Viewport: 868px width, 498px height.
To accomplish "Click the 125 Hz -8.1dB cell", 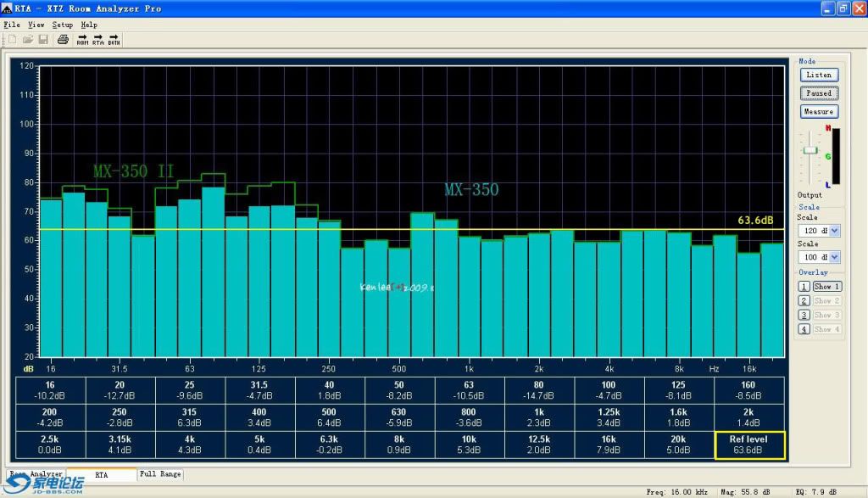I will click(x=679, y=390).
